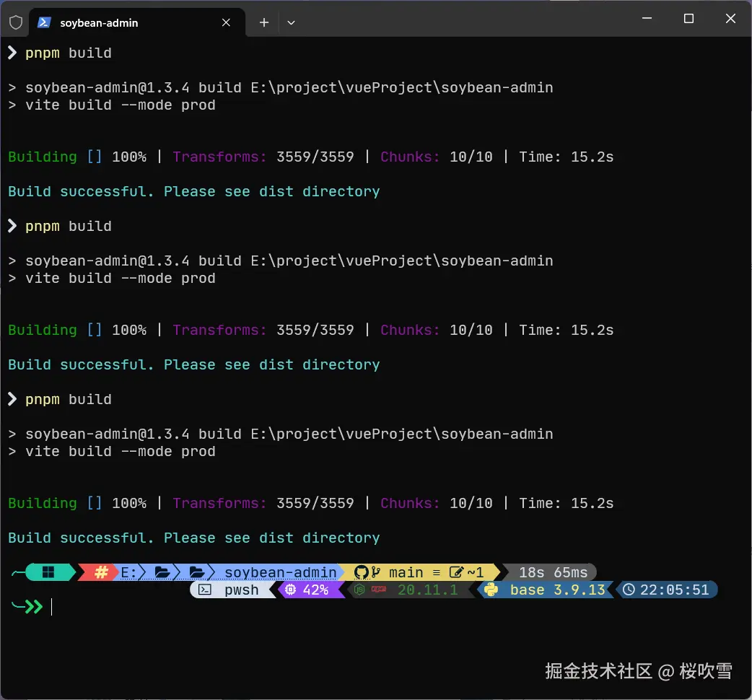
Task: Click the red npm icon in prompt
Action: click(379, 590)
